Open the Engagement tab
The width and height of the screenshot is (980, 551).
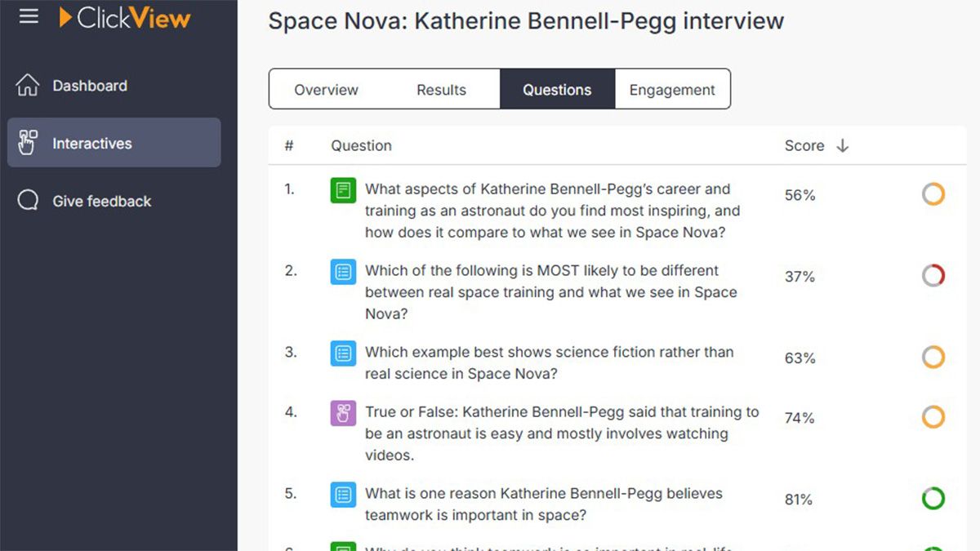[x=672, y=90]
